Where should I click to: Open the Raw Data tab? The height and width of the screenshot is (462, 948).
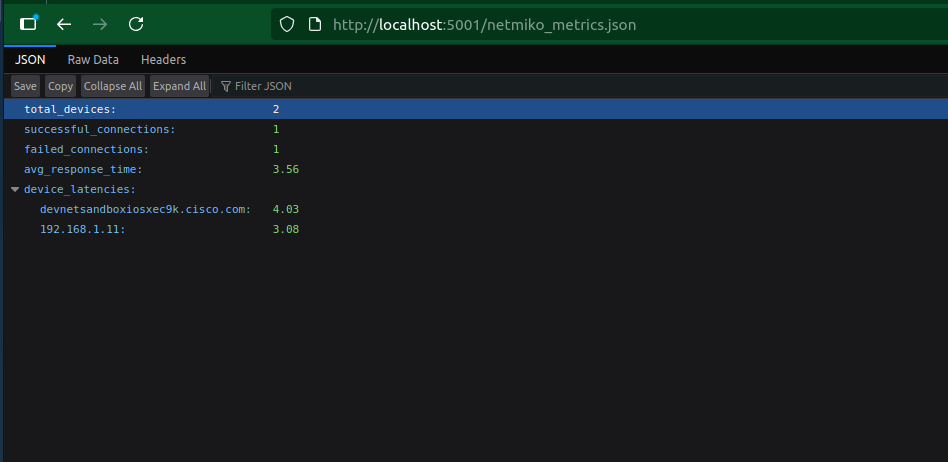[x=93, y=60]
